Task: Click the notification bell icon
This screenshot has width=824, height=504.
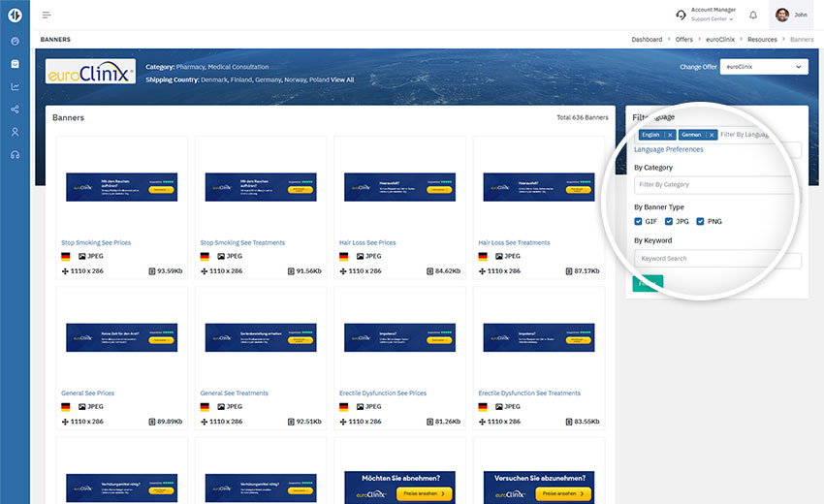Action: tap(753, 15)
